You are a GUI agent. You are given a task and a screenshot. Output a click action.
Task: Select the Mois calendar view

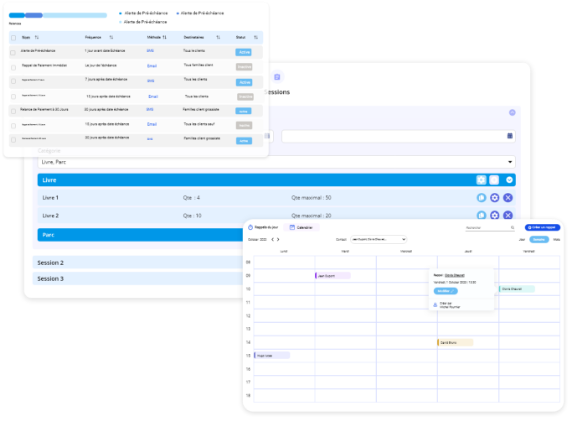(556, 240)
